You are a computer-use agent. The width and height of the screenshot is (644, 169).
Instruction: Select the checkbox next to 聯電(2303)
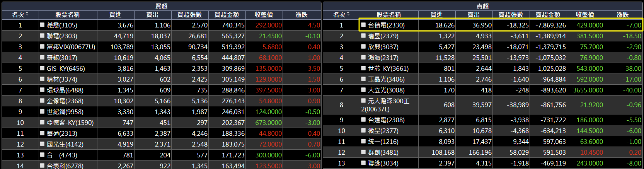click(x=42, y=36)
